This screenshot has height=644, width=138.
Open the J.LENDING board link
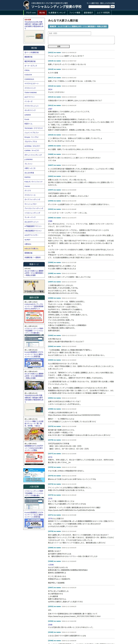tap(34, 159)
